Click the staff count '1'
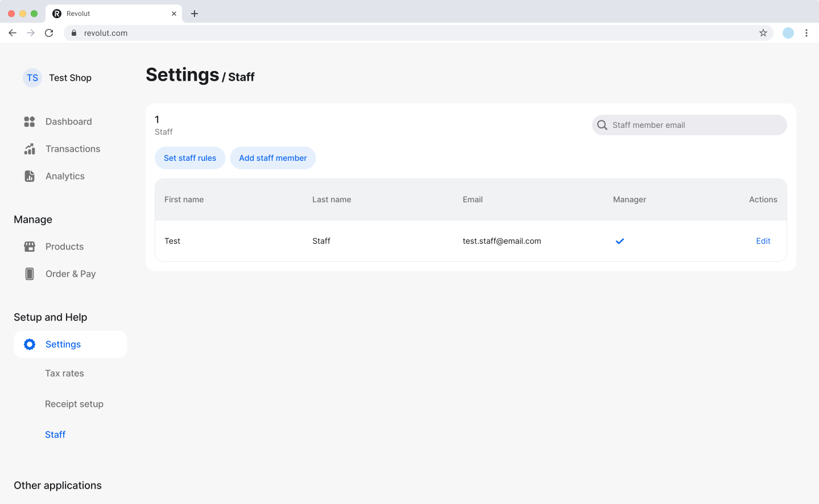This screenshot has width=819, height=504. (157, 119)
